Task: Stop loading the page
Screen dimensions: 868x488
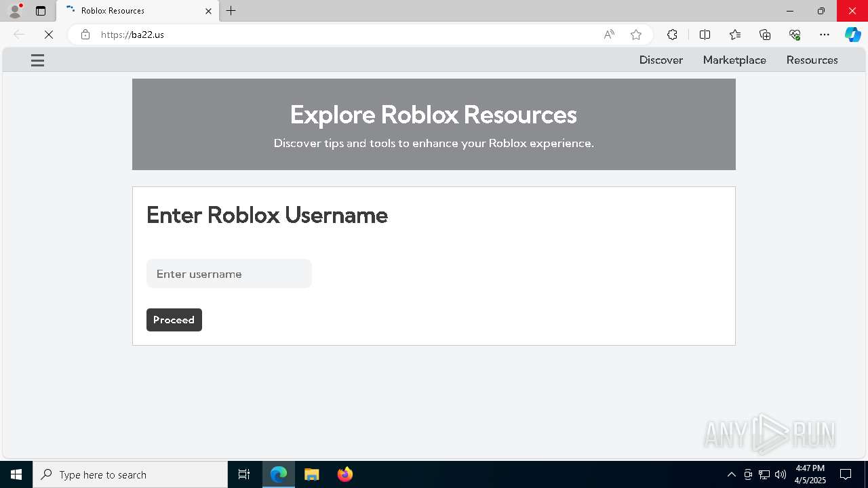Action: (49, 35)
